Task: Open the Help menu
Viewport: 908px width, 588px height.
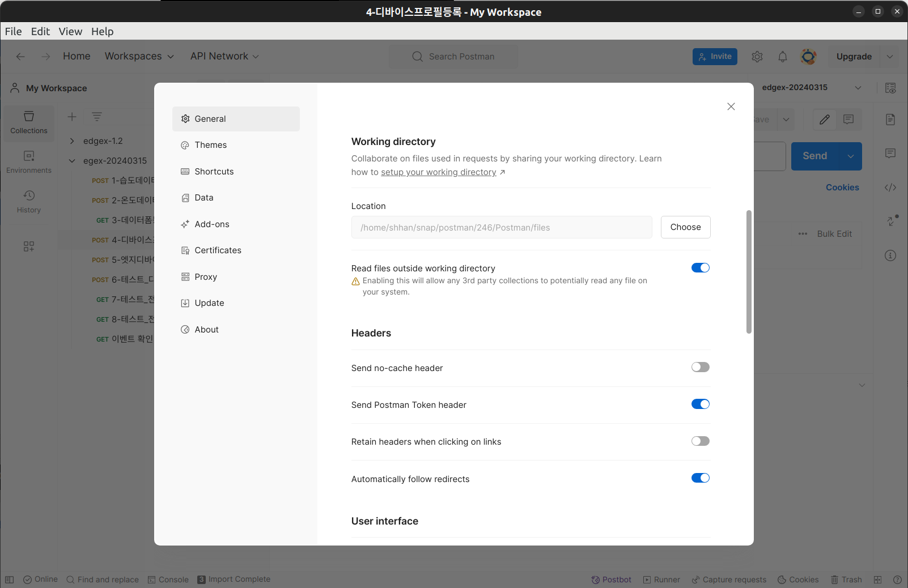Action: click(x=103, y=32)
